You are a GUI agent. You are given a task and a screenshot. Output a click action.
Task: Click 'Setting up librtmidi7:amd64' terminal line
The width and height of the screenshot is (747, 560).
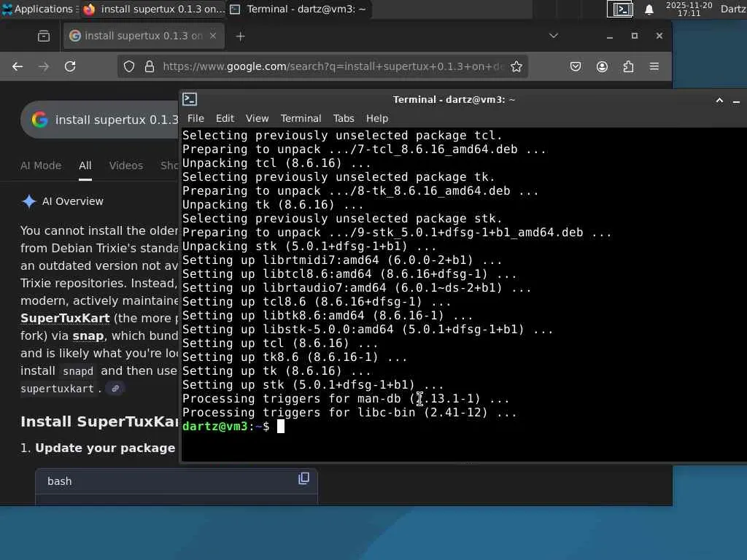342,260
